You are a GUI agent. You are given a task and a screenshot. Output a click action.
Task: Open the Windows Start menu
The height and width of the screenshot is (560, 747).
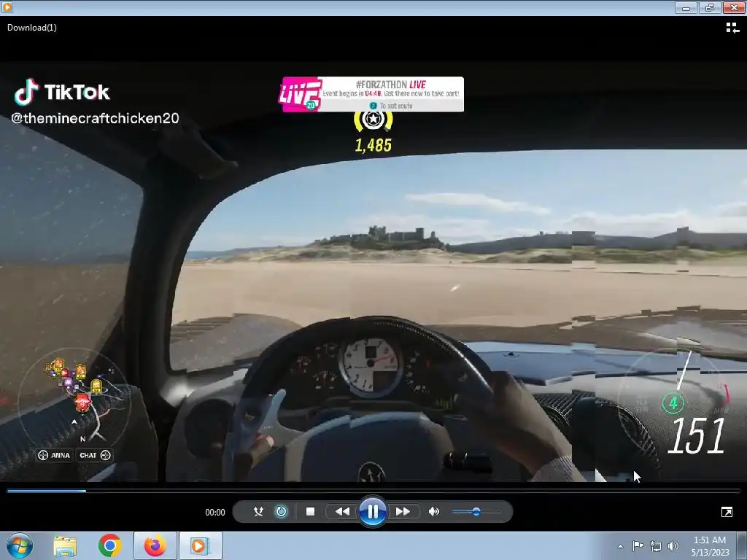(x=20, y=545)
